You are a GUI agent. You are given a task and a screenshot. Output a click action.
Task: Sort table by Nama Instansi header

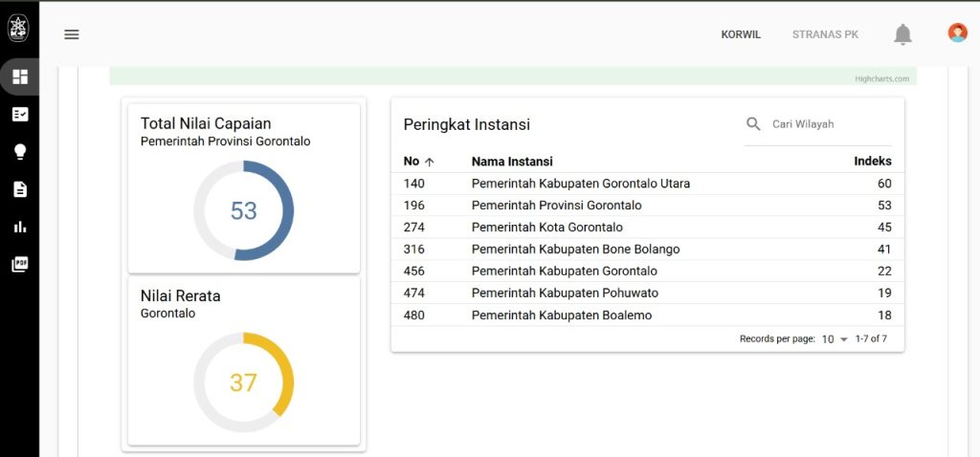[512, 162]
